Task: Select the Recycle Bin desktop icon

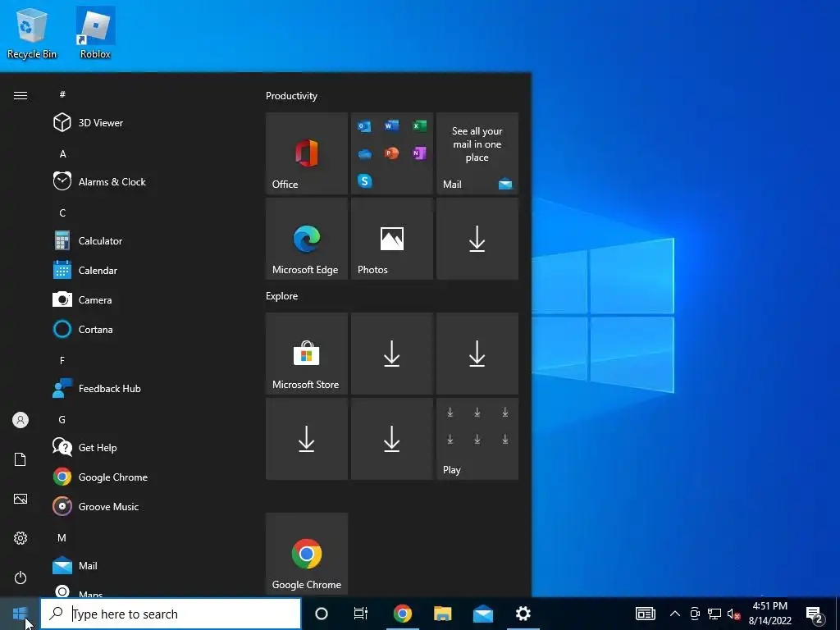Action: (32, 33)
